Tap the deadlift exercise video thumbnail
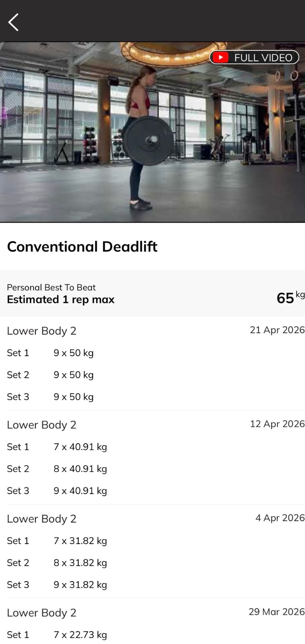The image size is (305, 644). click(152, 141)
